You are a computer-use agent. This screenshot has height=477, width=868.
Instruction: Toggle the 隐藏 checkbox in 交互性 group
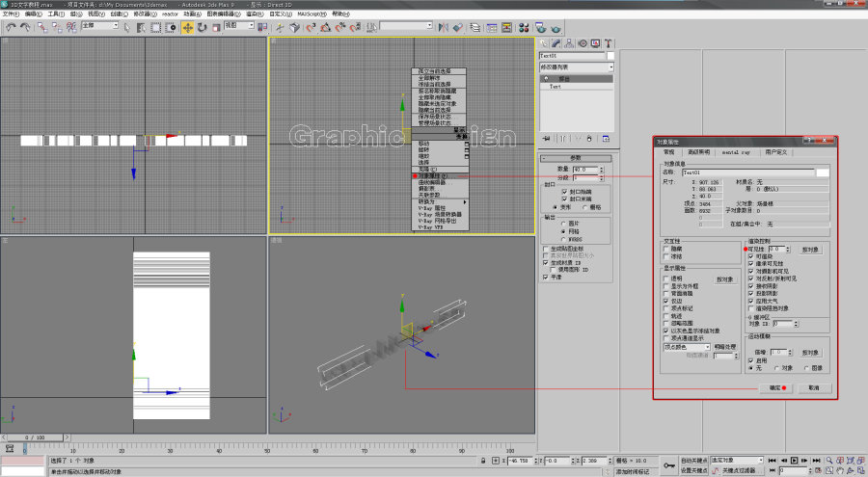[665, 248]
